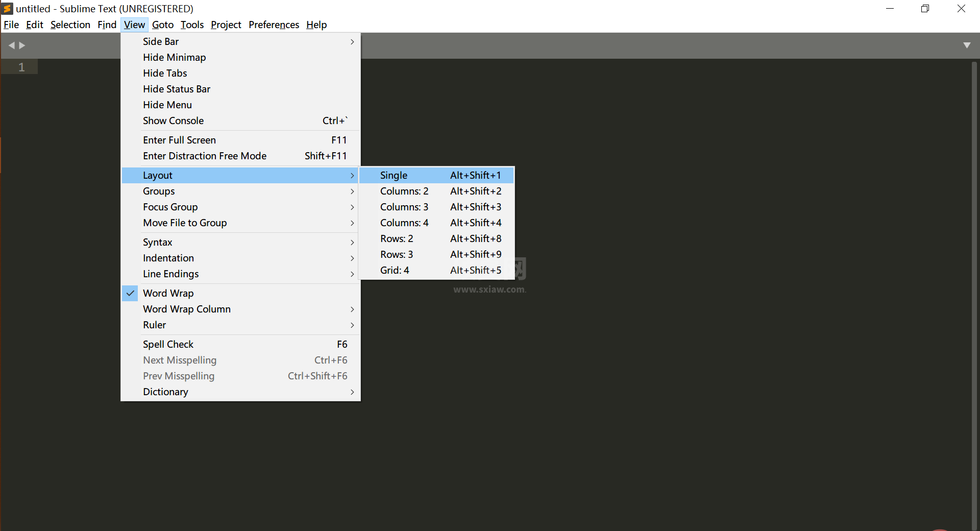Select Enter Distraction Free Mode
Viewport: 980px width, 531px height.
[241, 156]
